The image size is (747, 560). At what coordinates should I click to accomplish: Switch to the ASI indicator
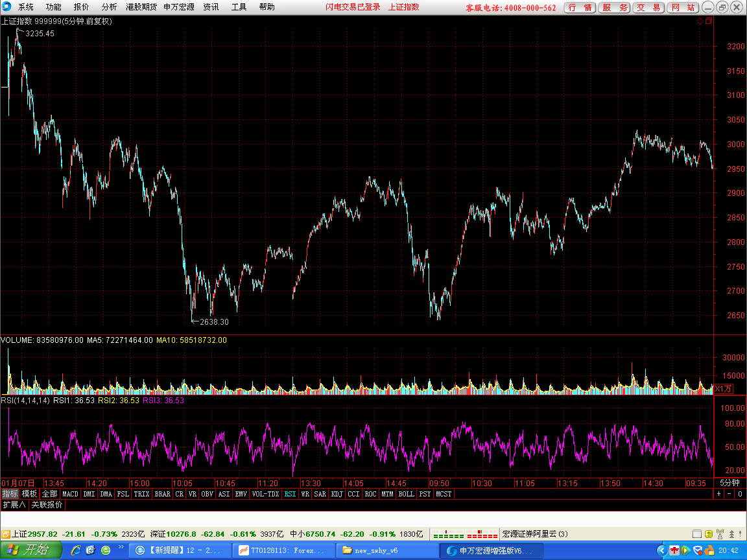pyautogui.click(x=224, y=494)
